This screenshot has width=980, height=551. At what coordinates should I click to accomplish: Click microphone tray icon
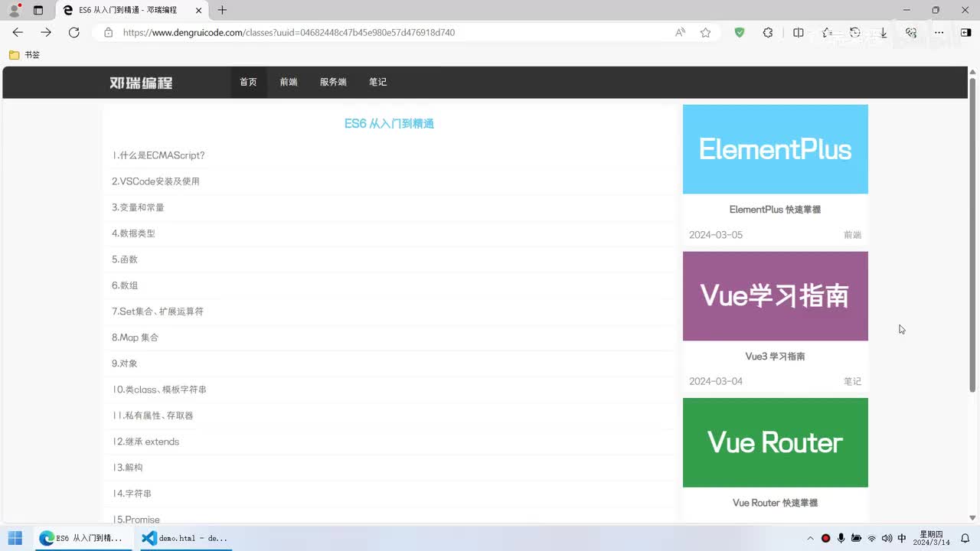[x=841, y=538]
